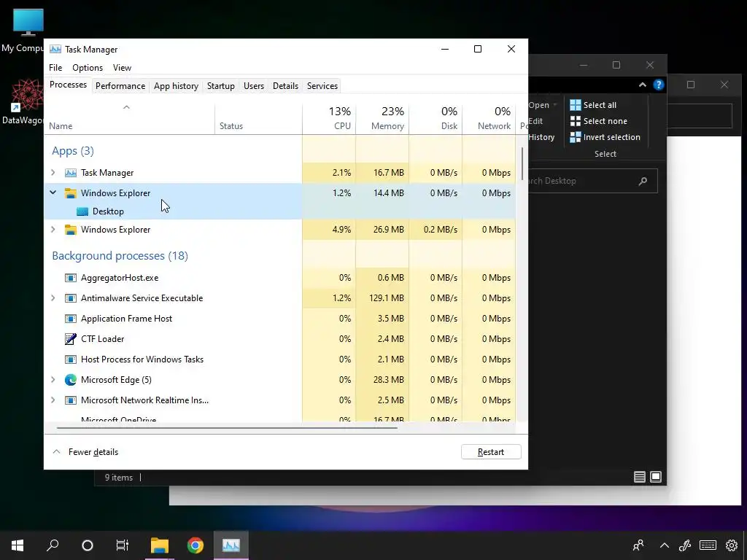Click the Task Manager horizontal scrollbar

pos(227,427)
